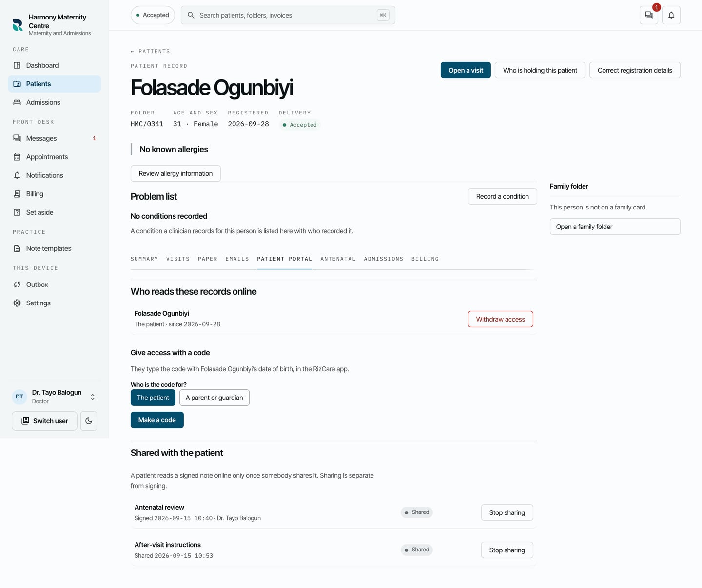The height and width of the screenshot is (588, 702).
Task: Go back to Patients breadcrumb link
Action: [150, 51]
